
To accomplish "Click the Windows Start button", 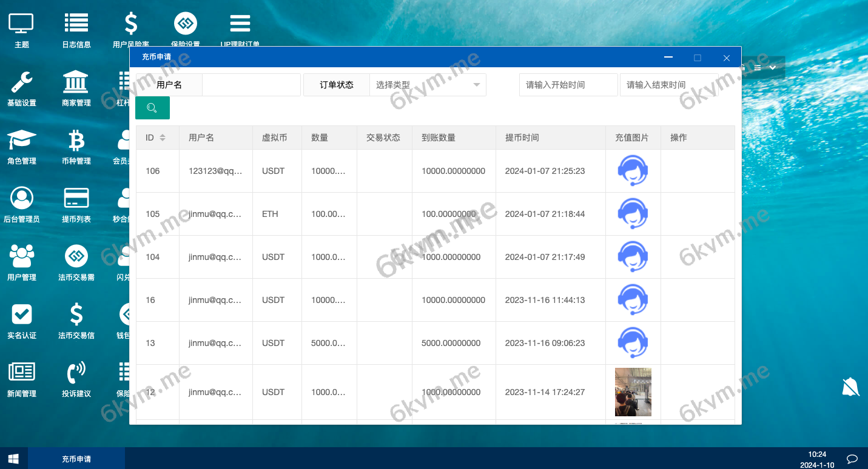I will [13, 459].
